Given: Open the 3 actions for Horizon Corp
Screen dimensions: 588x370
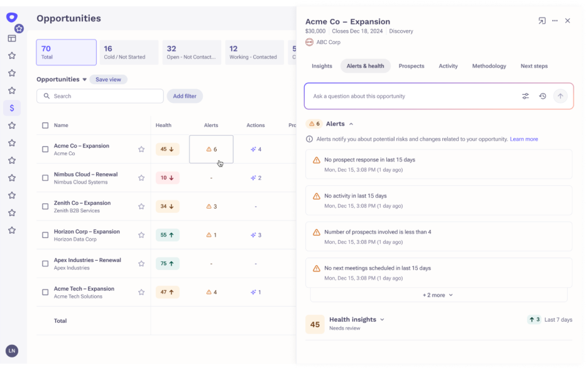Looking at the screenshot, I should coord(256,235).
